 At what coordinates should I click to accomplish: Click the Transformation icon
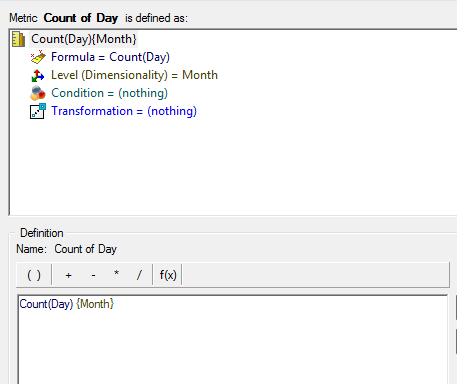pyautogui.click(x=38, y=111)
